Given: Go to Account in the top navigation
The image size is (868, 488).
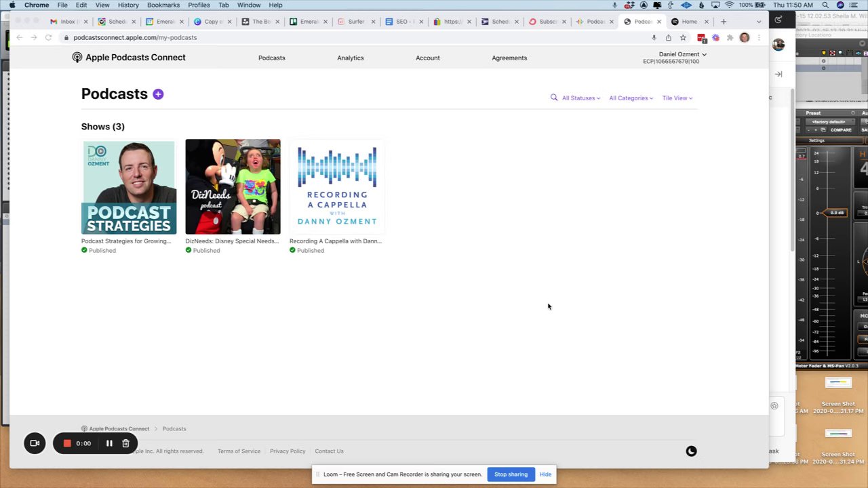Looking at the screenshot, I should pos(428,58).
